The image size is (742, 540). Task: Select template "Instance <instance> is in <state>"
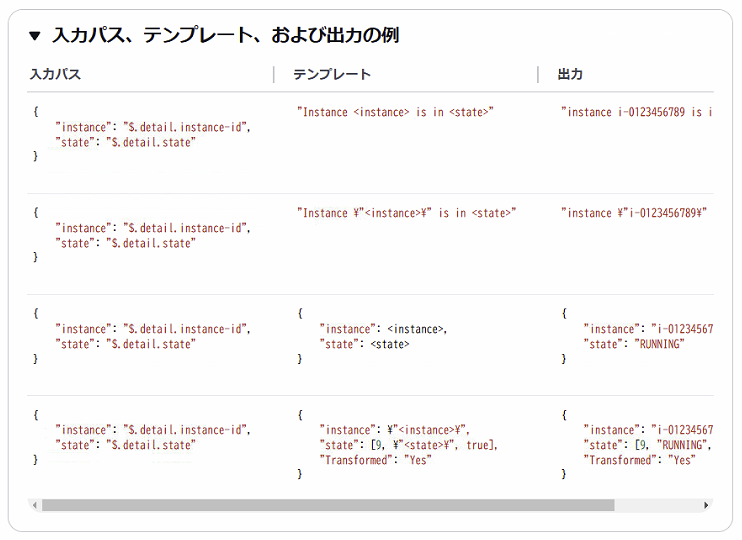point(395,112)
